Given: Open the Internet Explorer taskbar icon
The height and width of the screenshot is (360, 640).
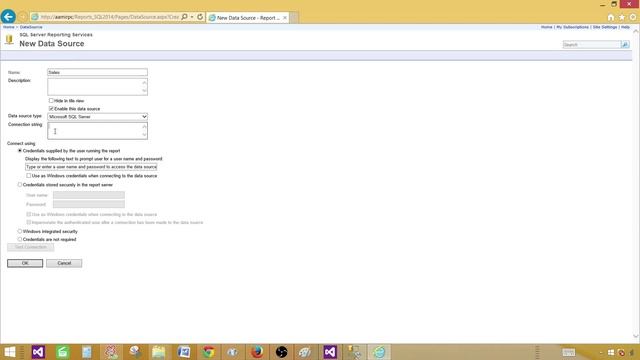Looking at the screenshot, I should [379, 352].
